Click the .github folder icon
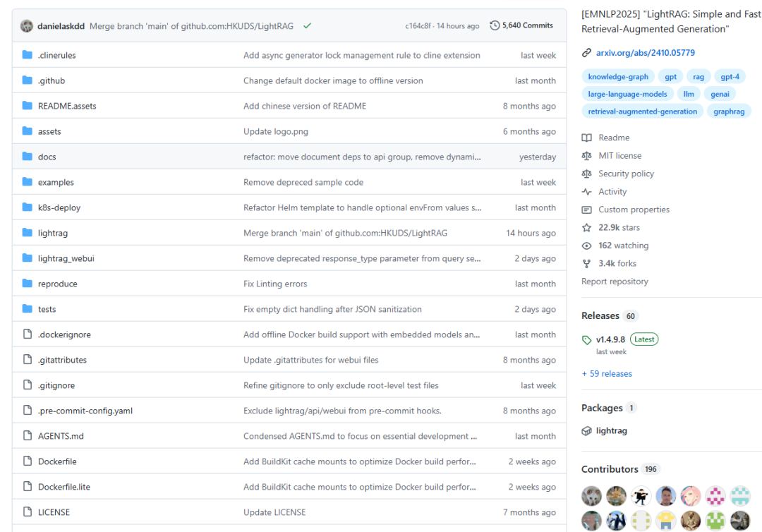Image resolution: width=762 pixels, height=532 pixels. point(28,80)
